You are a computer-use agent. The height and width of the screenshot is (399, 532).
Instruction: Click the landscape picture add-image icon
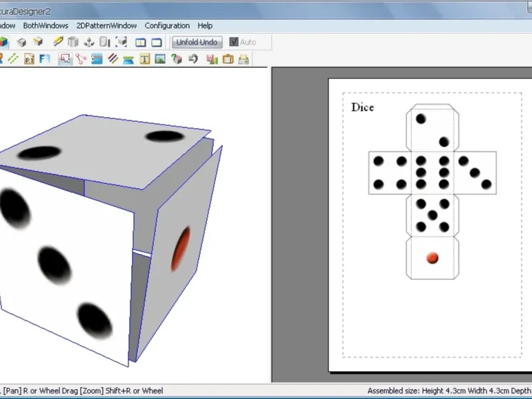point(160,59)
